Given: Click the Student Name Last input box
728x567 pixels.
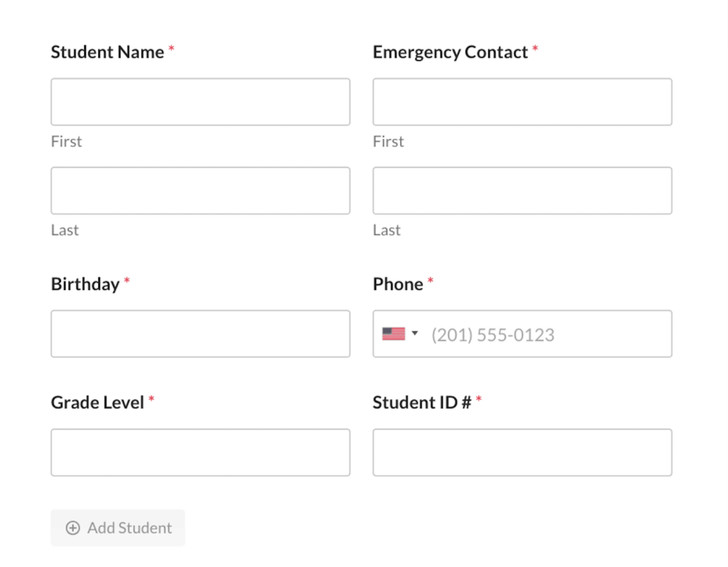Looking at the screenshot, I should (x=200, y=190).
